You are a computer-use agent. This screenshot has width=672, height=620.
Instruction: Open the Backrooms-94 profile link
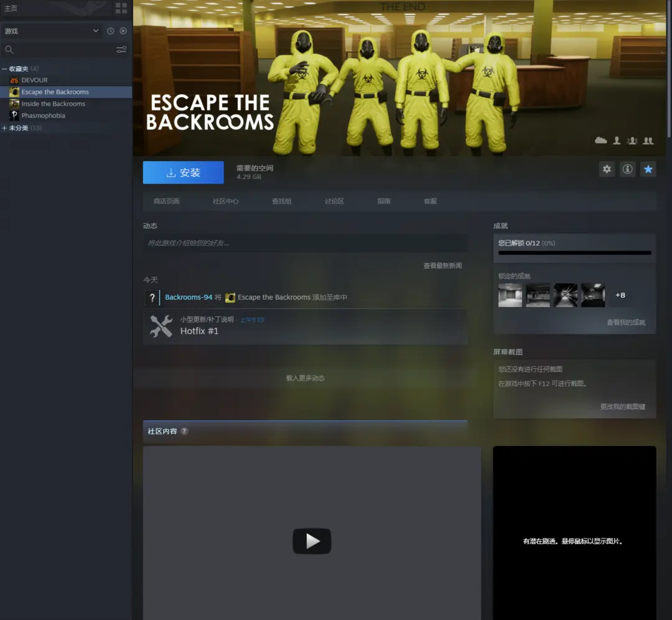point(189,297)
